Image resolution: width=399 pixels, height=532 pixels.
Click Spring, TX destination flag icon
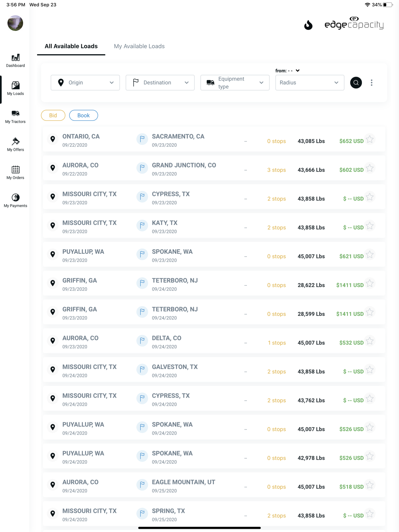(142, 513)
